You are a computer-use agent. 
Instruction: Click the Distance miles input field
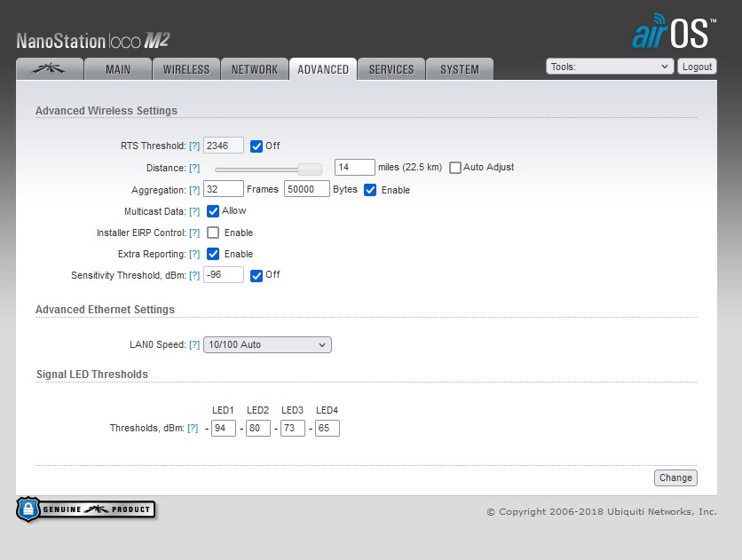point(355,167)
